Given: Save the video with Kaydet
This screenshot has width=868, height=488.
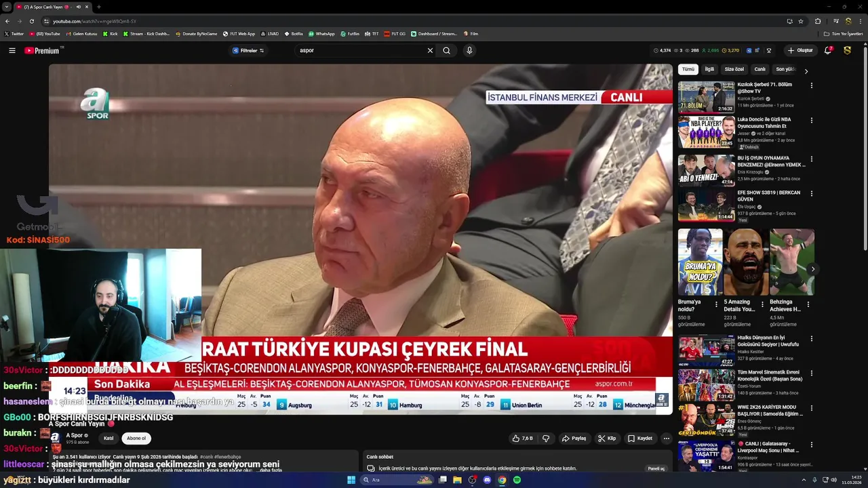Looking at the screenshot, I should point(640,439).
